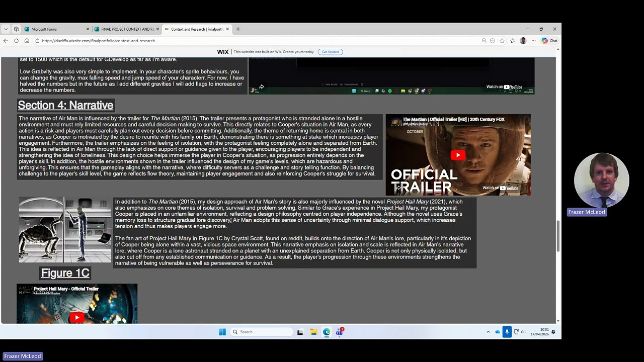Click the WIX logo in banner
Screen dimensions: 644x362
[x=223, y=52]
